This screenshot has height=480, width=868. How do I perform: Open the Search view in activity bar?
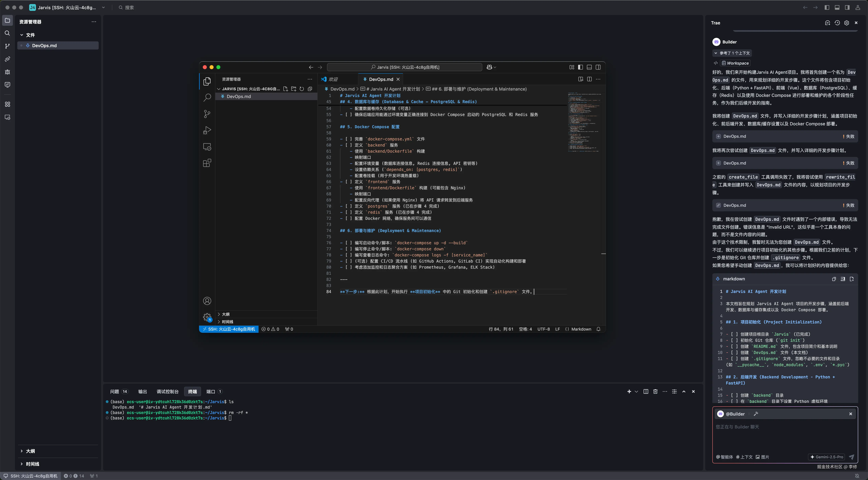click(x=7, y=33)
